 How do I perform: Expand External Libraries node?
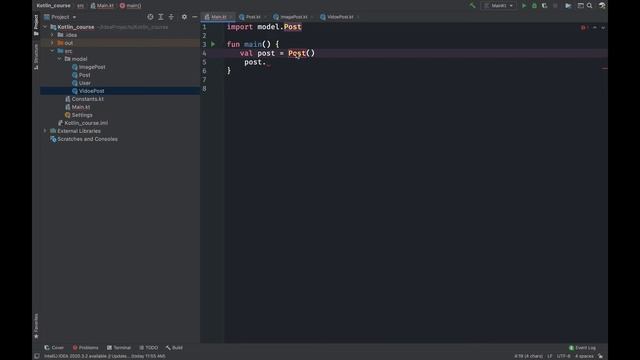(45, 131)
